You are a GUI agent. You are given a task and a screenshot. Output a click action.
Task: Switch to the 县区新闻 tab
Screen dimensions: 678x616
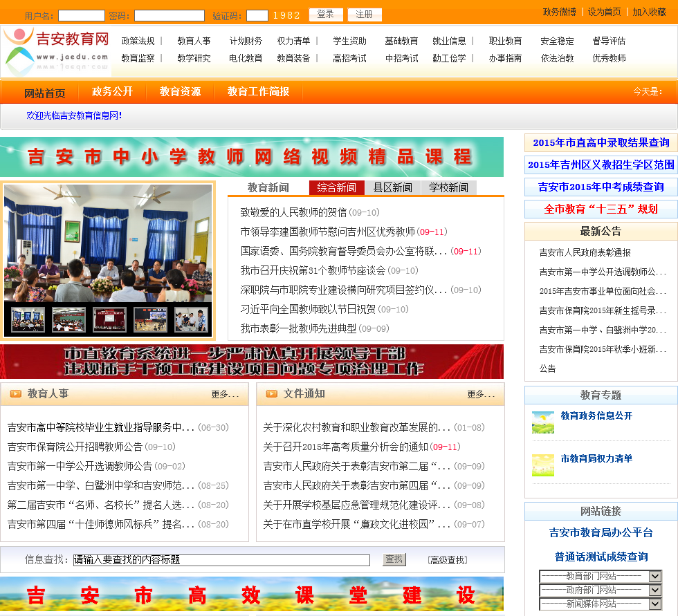393,187
